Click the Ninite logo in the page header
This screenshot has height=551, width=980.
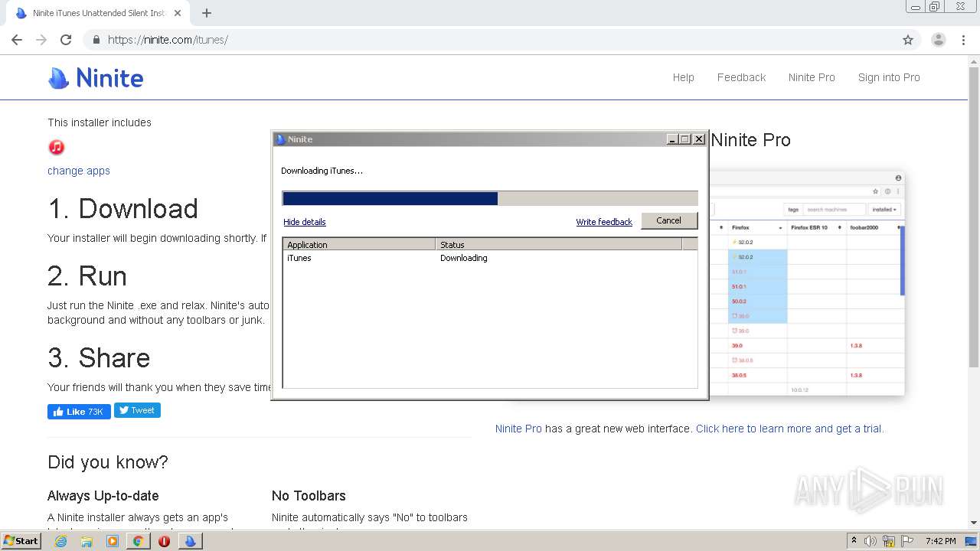coord(96,77)
